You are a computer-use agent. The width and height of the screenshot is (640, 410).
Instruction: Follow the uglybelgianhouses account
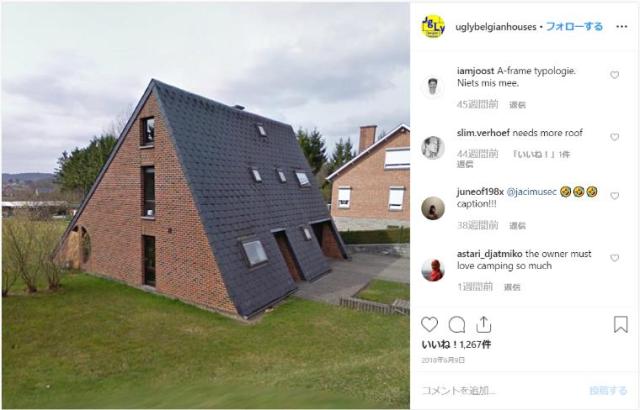point(574,27)
